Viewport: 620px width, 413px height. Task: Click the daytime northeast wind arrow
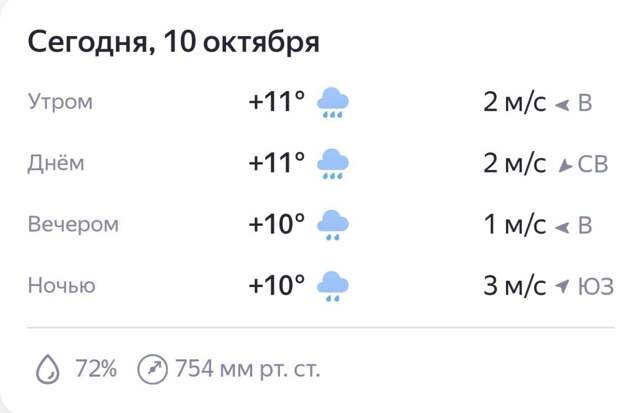click(564, 165)
